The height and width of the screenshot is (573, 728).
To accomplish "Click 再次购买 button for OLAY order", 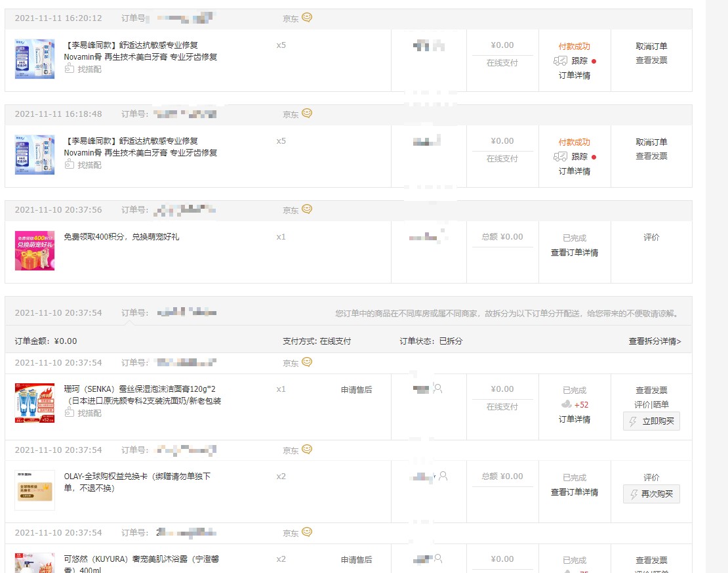I will pyautogui.click(x=651, y=494).
